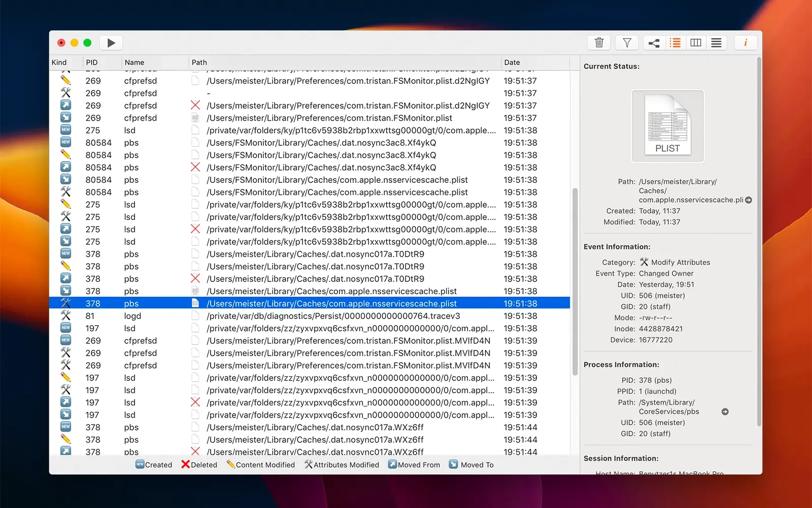Sort by the PID column header

[x=92, y=62]
